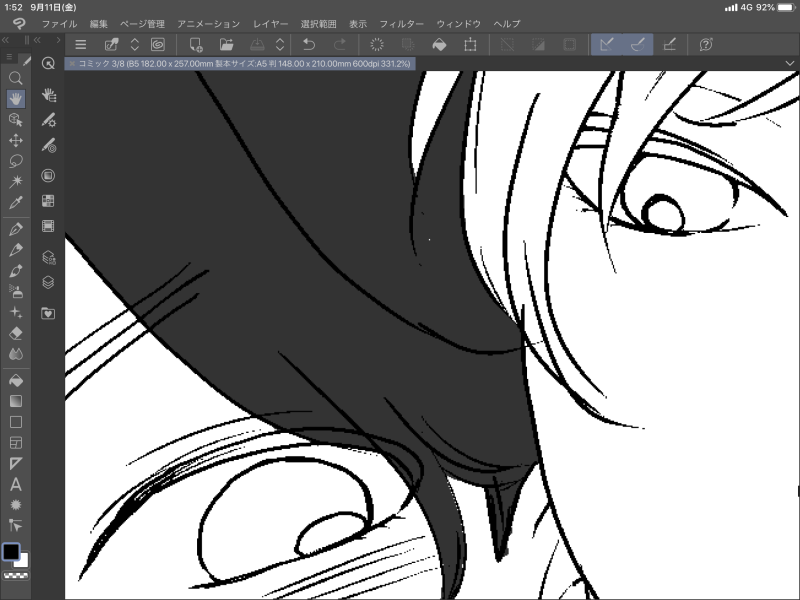The height and width of the screenshot is (600, 800).
Task: Select the Blend tool
Action: (16, 354)
